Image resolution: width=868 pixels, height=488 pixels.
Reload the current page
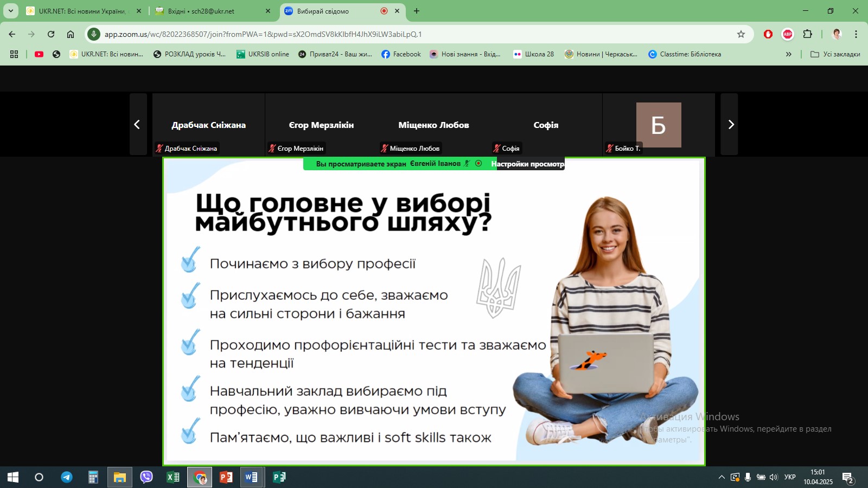click(x=51, y=34)
